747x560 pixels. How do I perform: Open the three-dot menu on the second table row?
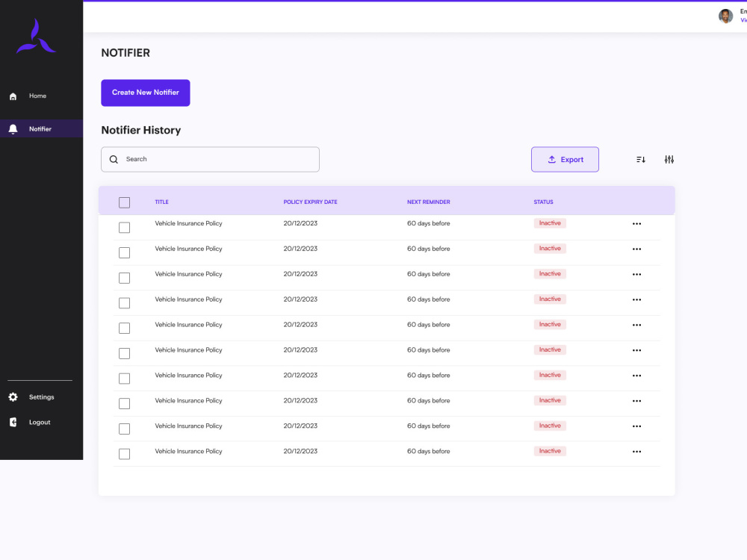pos(636,249)
